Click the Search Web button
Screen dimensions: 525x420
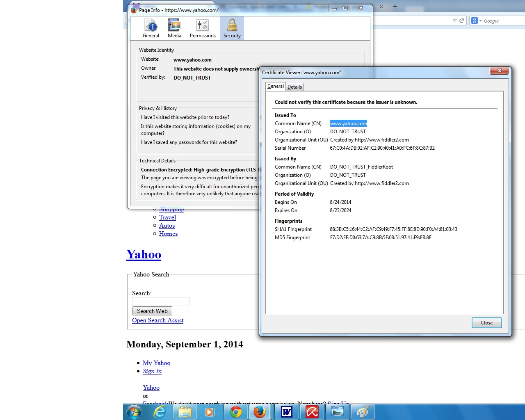pyautogui.click(x=152, y=311)
